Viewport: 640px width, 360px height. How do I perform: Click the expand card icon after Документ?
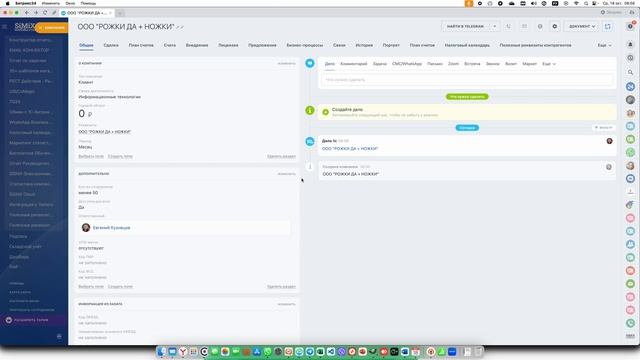pyautogui.click(x=608, y=27)
